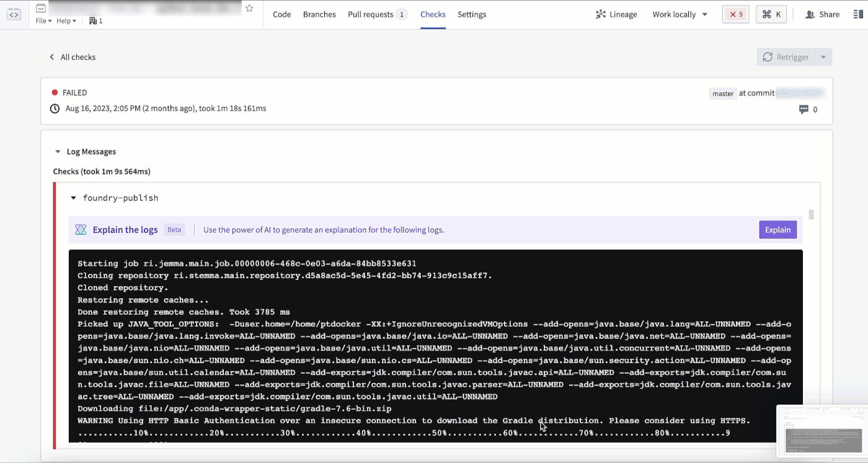Go to the Settings tab
Viewport: 868px width, 463px height.
click(x=472, y=14)
